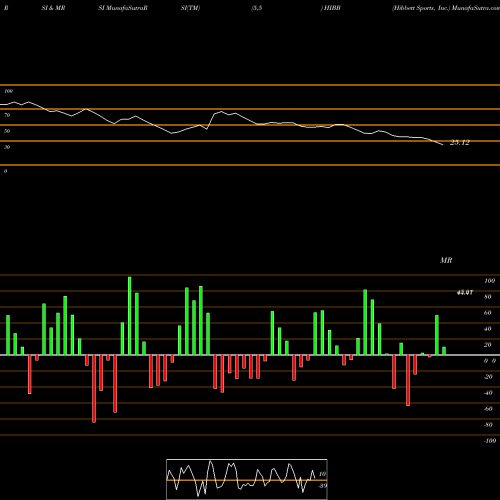Click the Hibbett Sports, Inc. MunafaSutra.com title
The height and width of the screenshot is (500, 500).
tap(446, 8)
